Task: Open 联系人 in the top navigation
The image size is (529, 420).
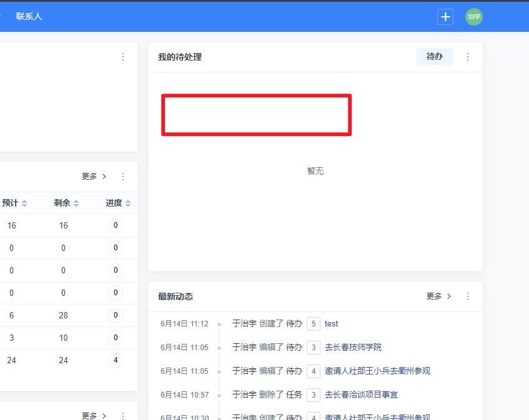Action: pyautogui.click(x=29, y=16)
